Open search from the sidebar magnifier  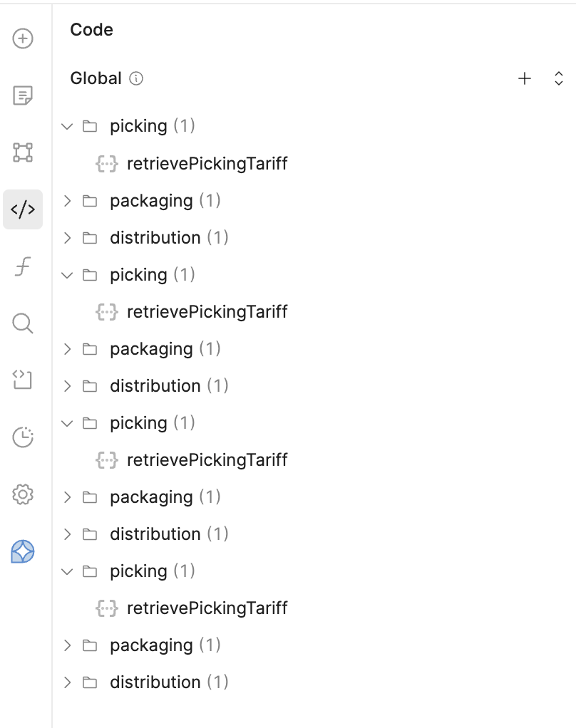(23, 323)
